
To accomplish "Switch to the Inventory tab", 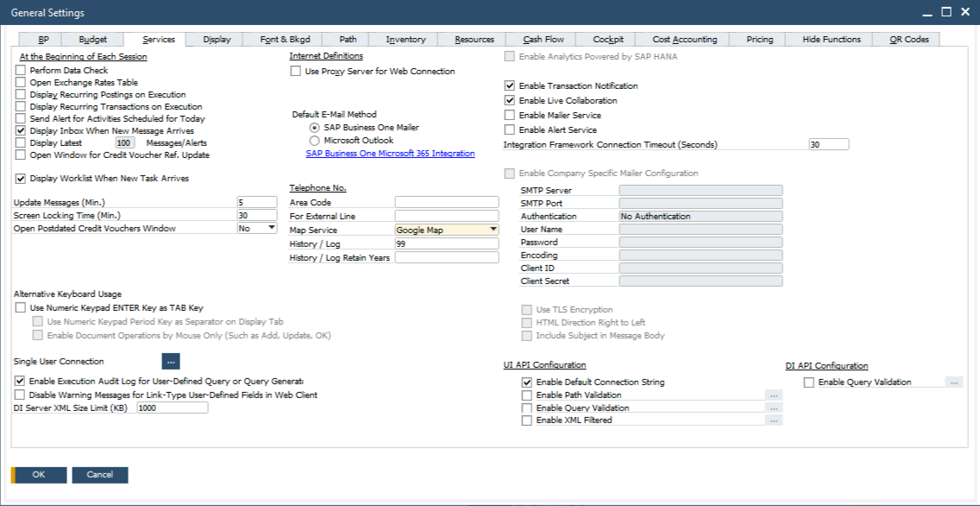I will [x=405, y=40].
